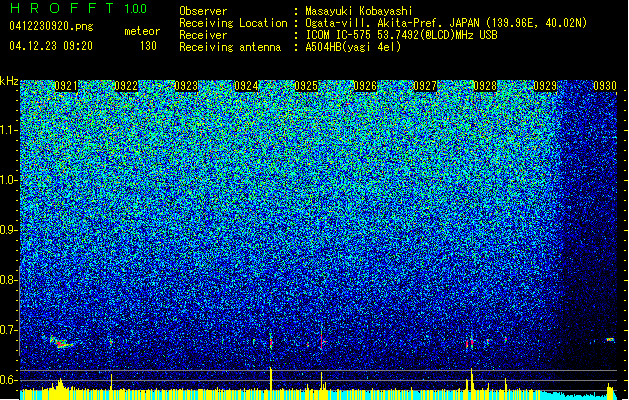
Task: Click the 0926 time marker
Action: point(365,86)
